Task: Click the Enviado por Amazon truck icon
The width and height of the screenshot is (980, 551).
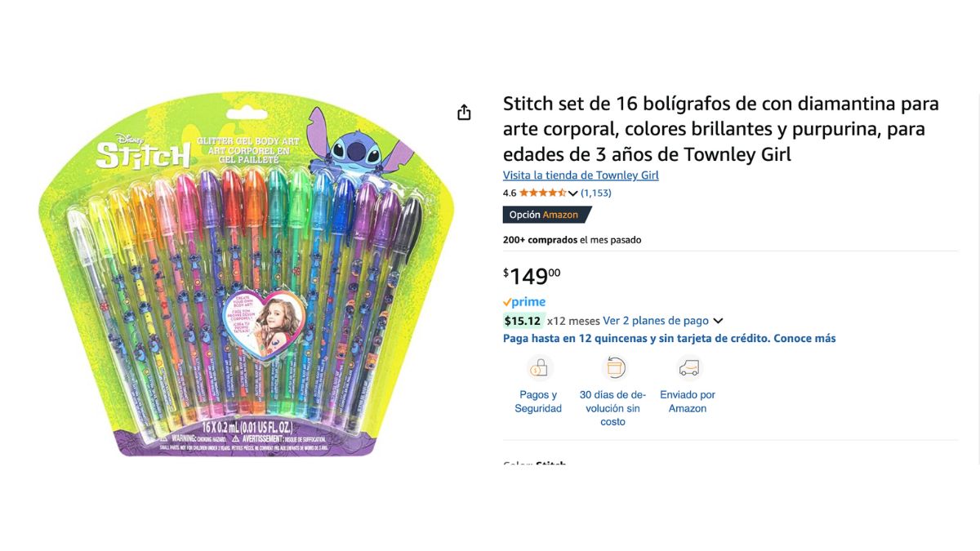Action: [688, 368]
